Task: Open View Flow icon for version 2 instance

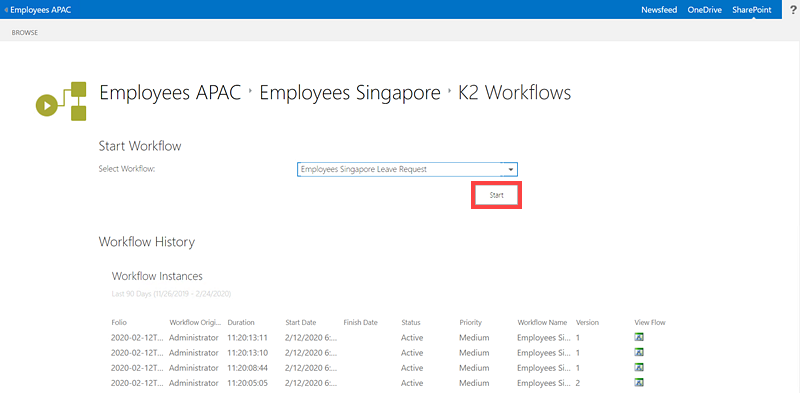Action: click(x=639, y=382)
